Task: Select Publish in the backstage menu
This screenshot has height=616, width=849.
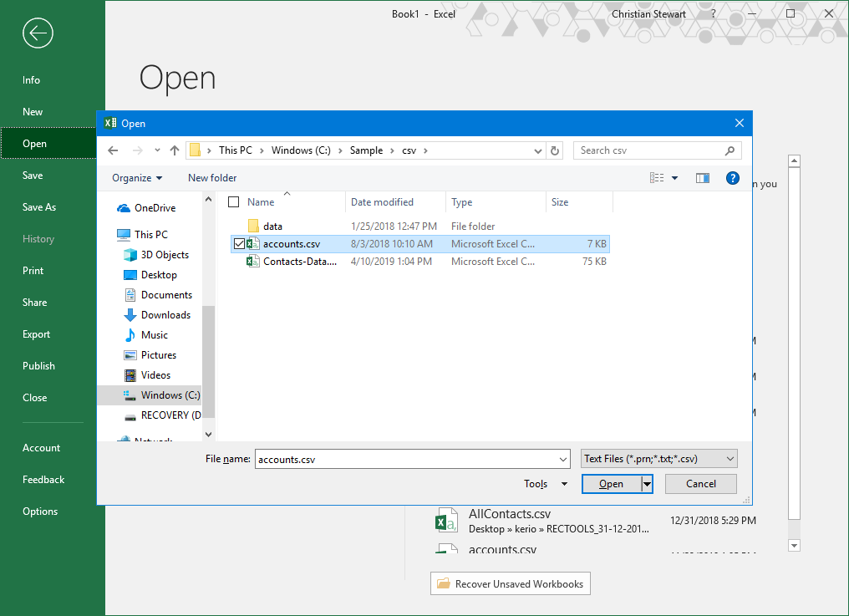Action: (x=38, y=366)
